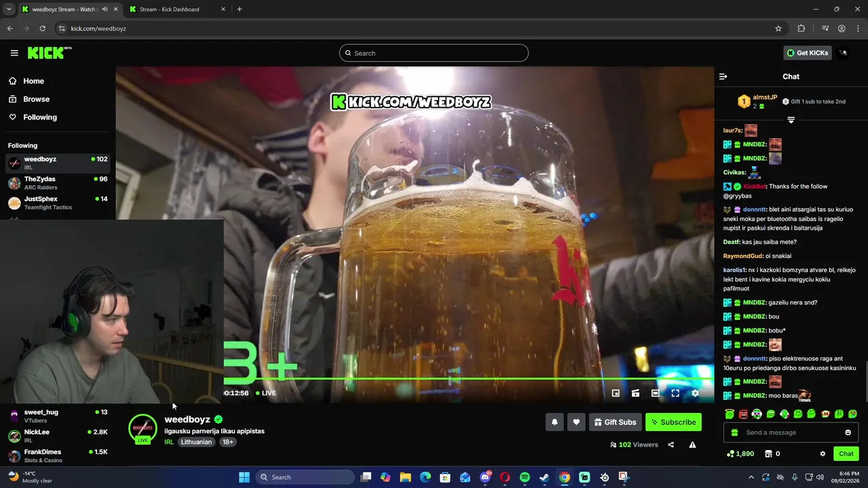Screen dimensions: 868x488
Task: Open the weather widget in taskbar
Action: click(x=29, y=477)
